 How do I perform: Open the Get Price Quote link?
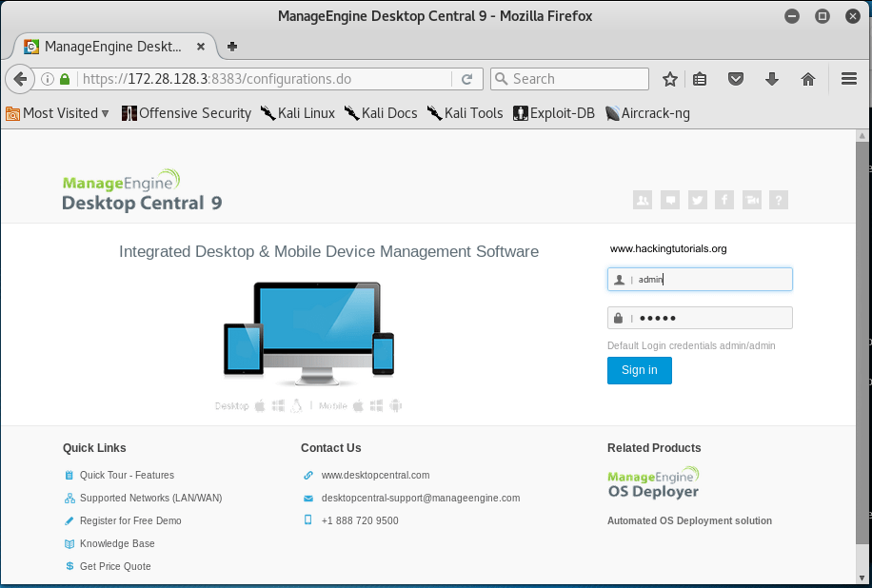click(115, 566)
